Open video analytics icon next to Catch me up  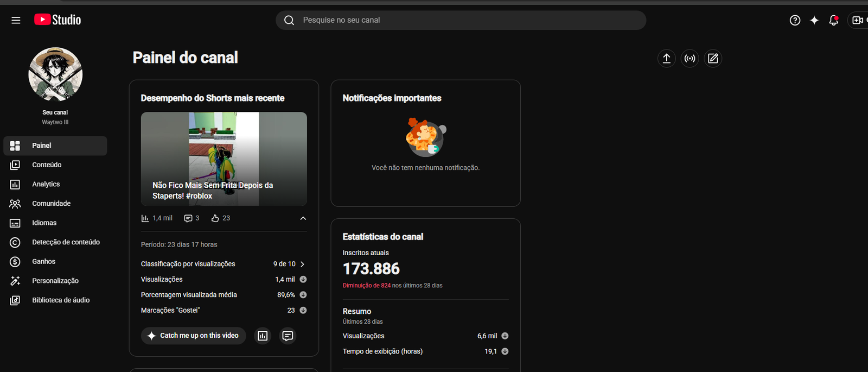[x=263, y=336]
